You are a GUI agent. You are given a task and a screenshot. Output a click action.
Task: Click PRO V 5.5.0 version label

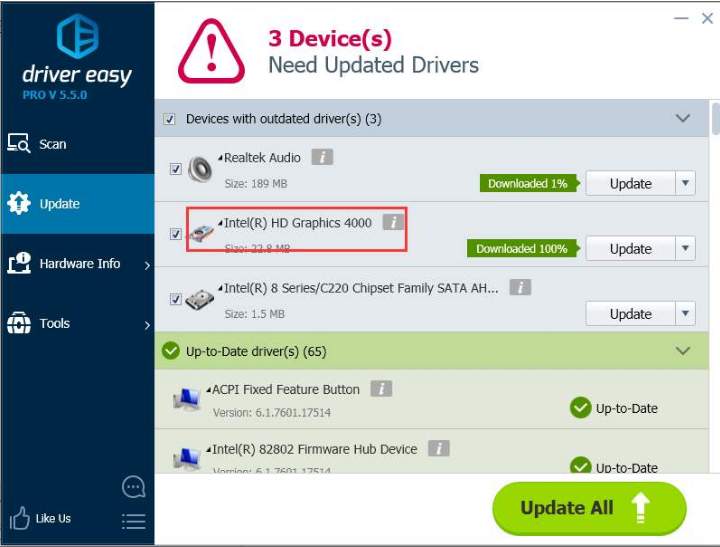[55, 95]
